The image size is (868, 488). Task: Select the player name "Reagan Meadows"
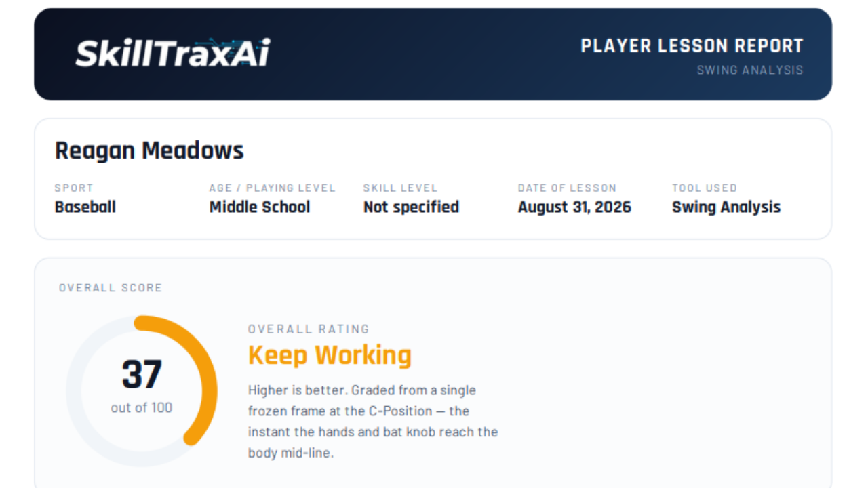pos(149,150)
